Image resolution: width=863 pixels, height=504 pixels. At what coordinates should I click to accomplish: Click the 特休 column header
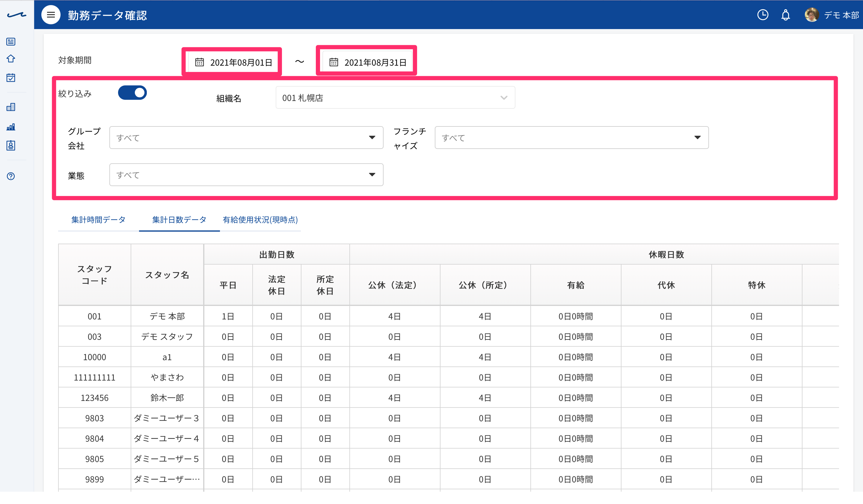coord(757,285)
